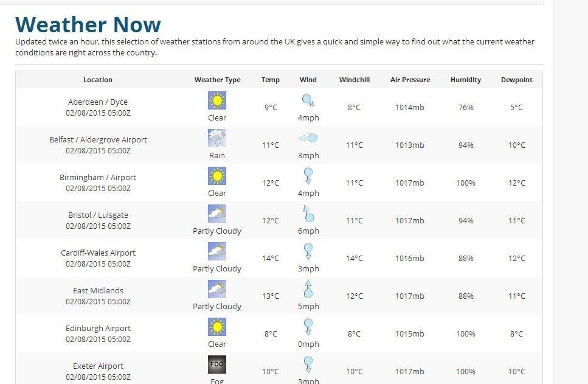The width and height of the screenshot is (588, 384).
Task: Click the Weather Type column header
Action: (x=218, y=80)
